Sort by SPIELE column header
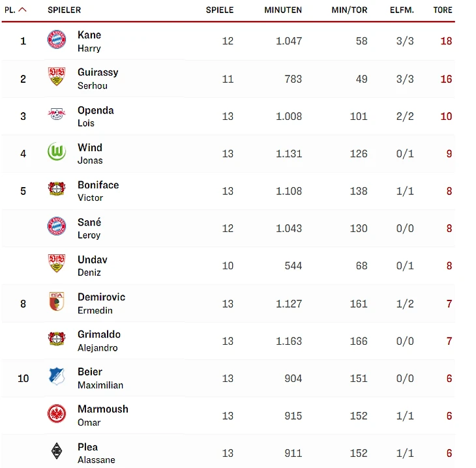 pos(220,10)
